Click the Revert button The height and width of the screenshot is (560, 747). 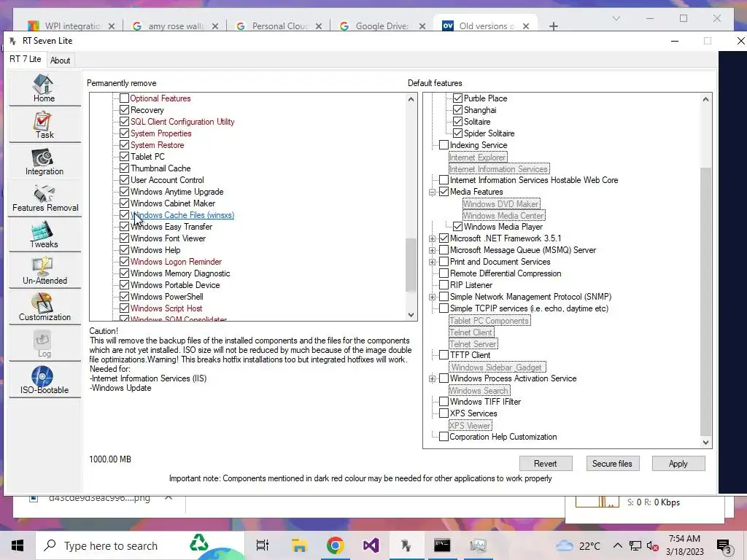[546, 463]
